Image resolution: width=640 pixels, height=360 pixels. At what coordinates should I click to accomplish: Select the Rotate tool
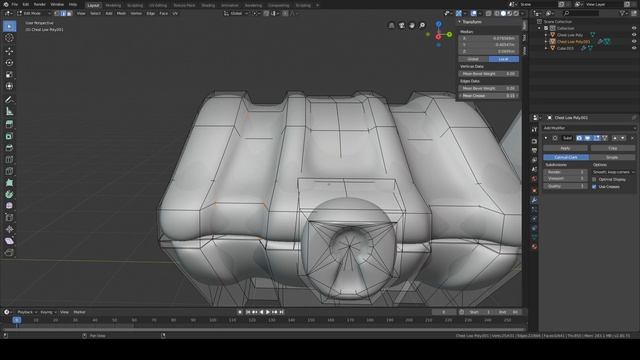(9, 63)
